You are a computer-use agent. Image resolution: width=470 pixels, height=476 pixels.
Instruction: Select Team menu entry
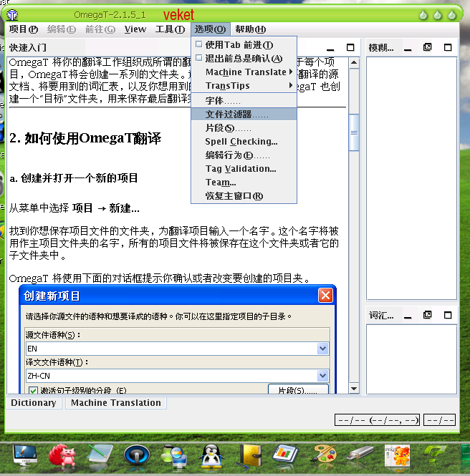(244, 182)
